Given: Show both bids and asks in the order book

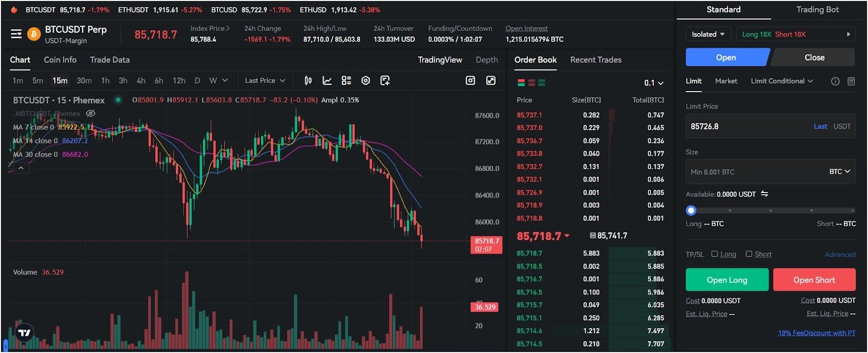Looking at the screenshot, I should tap(521, 82).
